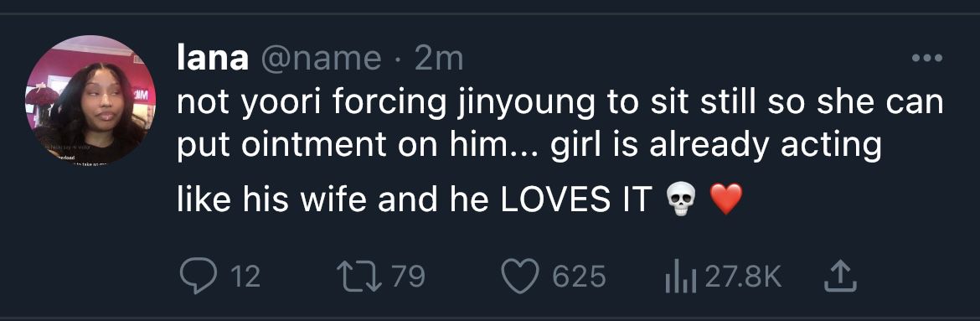Click the reply speech bubble icon
This screenshot has width=980, height=321.
coord(197,277)
